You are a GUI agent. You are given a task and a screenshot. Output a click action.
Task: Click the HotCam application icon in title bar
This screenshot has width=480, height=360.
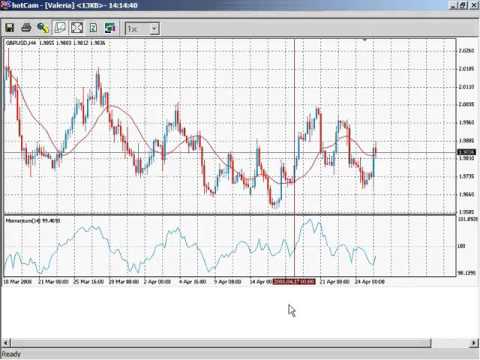tap(5, 5)
